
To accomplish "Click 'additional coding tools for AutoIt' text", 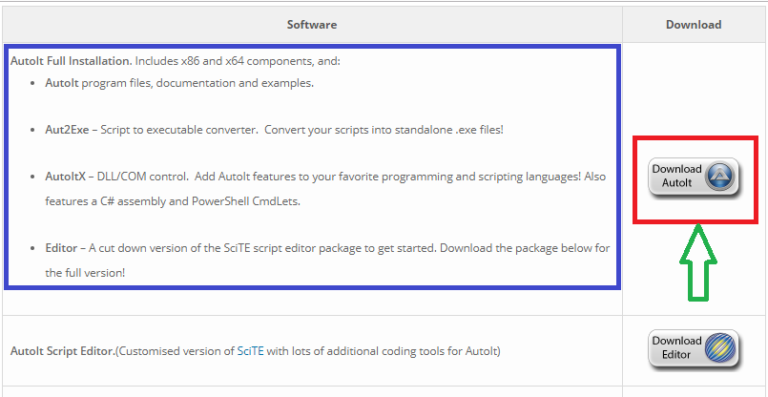I will [414, 351].
